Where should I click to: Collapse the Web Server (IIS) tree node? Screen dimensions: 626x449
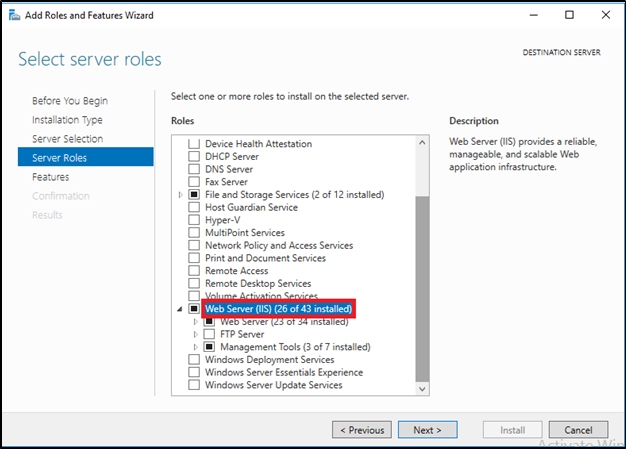tap(181, 309)
